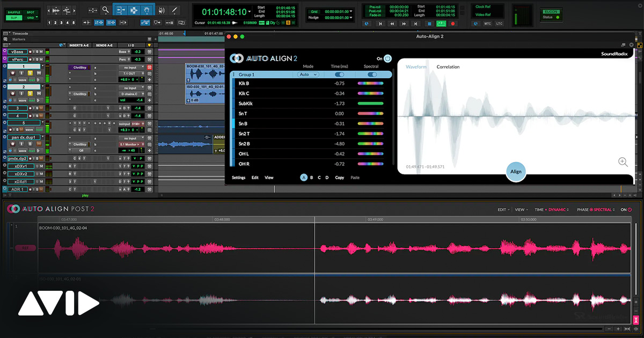Open the EDIT dropdown in Auto Align Post

502,210
